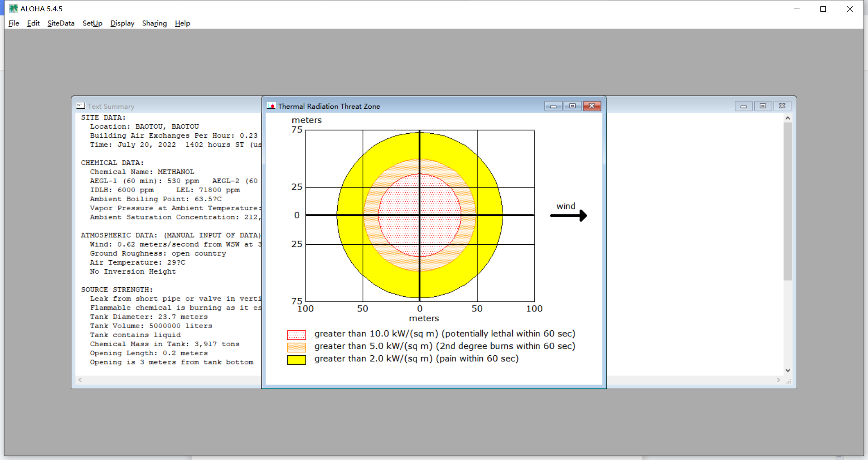Open the Edit menu
The image size is (868, 460).
[33, 23]
